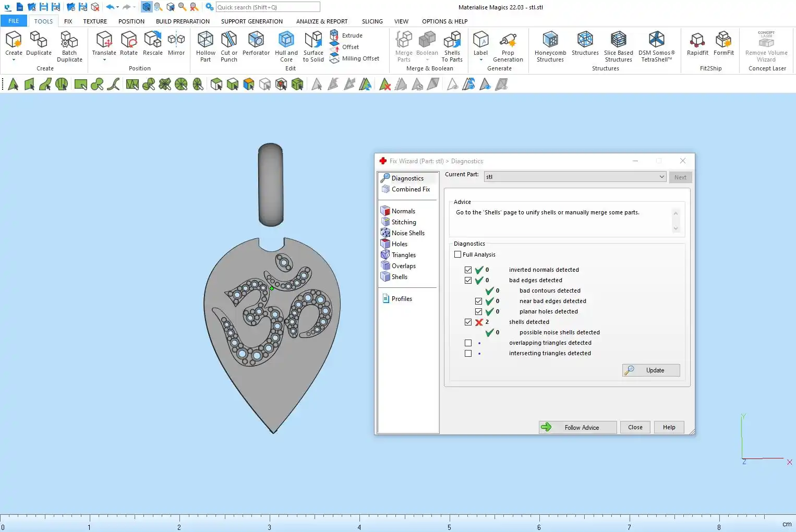Expand the Create tool dropdown arrow
This screenshot has width=796, height=532.
pyautogui.click(x=14, y=60)
